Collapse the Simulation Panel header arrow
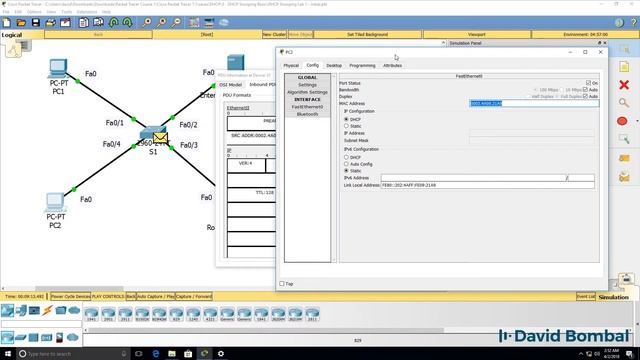The image size is (640, 360). point(443,43)
